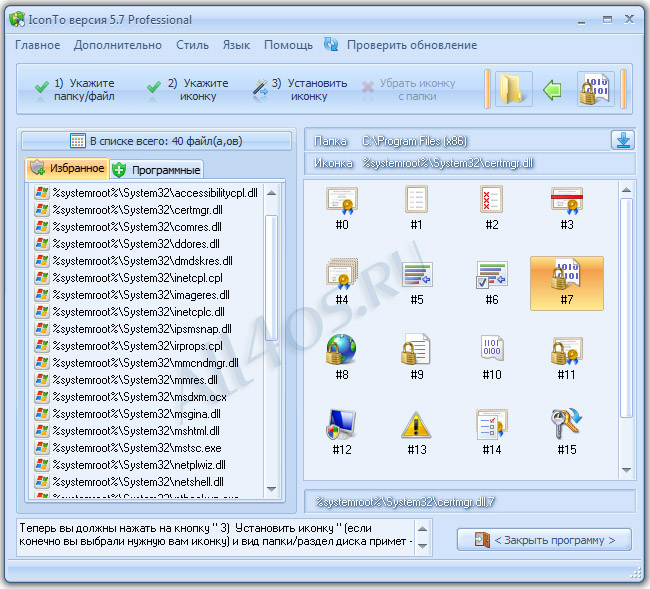Select binary code page icon #10
The height and width of the screenshot is (589, 650).
pos(492,358)
